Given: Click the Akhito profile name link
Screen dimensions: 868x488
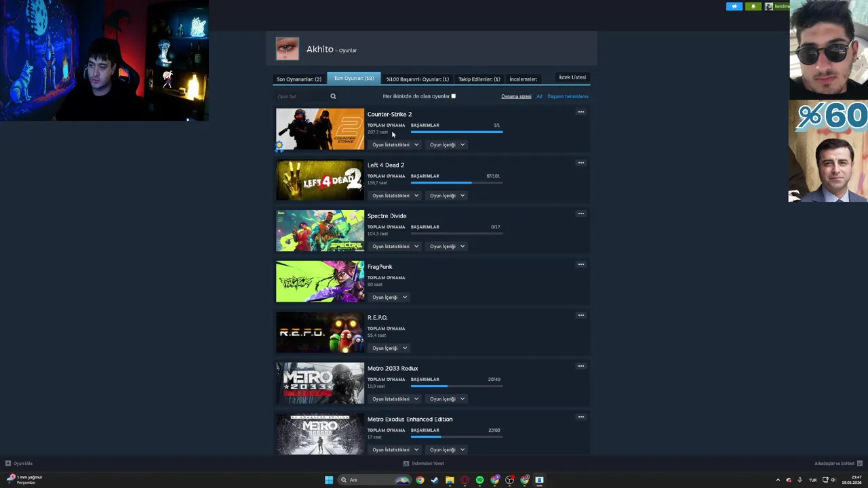Looking at the screenshot, I should (x=319, y=49).
